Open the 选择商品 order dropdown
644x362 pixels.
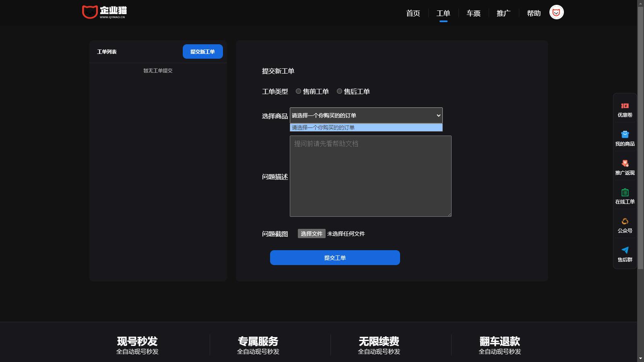pos(366,115)
